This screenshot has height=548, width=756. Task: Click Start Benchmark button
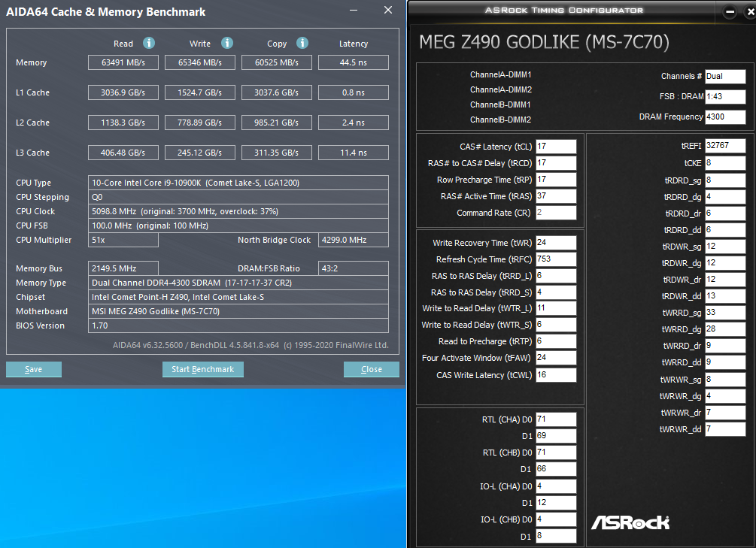[x=203, y=369]
